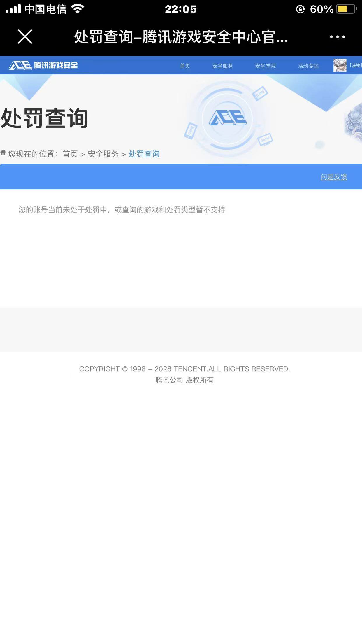Click the 您的账号当前未处于处罚中 message

[122, 210]
